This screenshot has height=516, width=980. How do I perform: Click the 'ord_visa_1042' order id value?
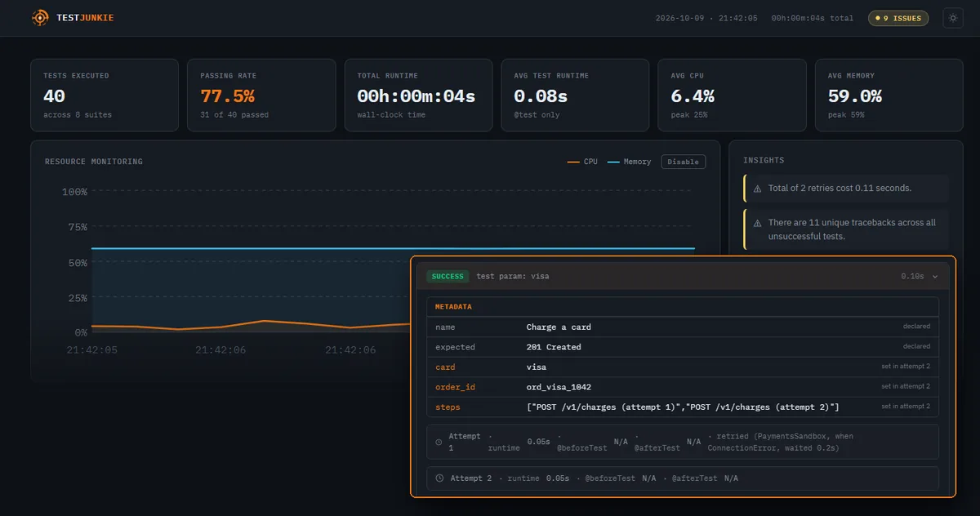point(559,387)
